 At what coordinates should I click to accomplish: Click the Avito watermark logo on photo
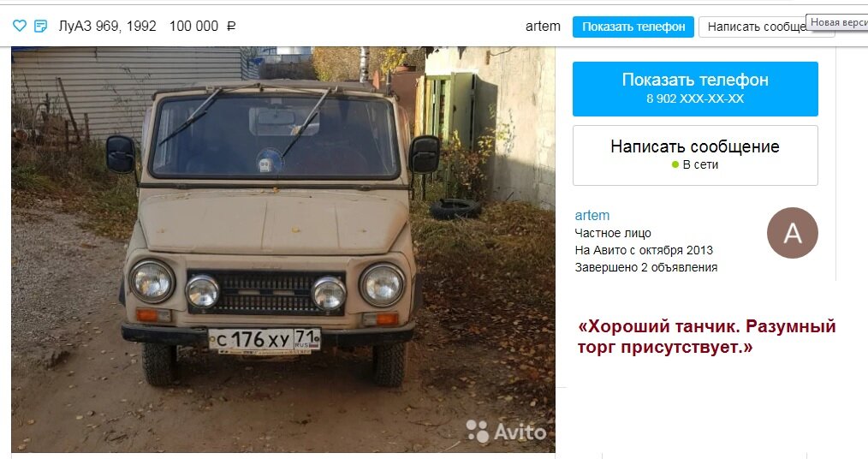pyautogui.click(x=505, y=432)
